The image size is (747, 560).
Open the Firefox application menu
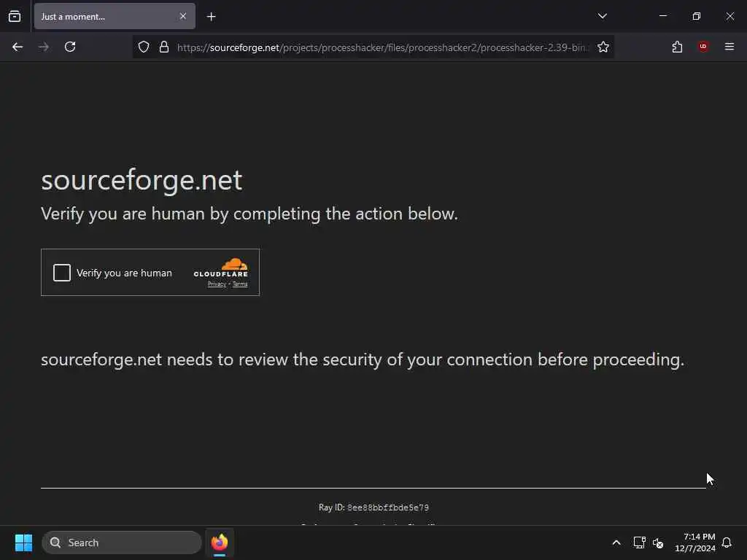(729, 47)
